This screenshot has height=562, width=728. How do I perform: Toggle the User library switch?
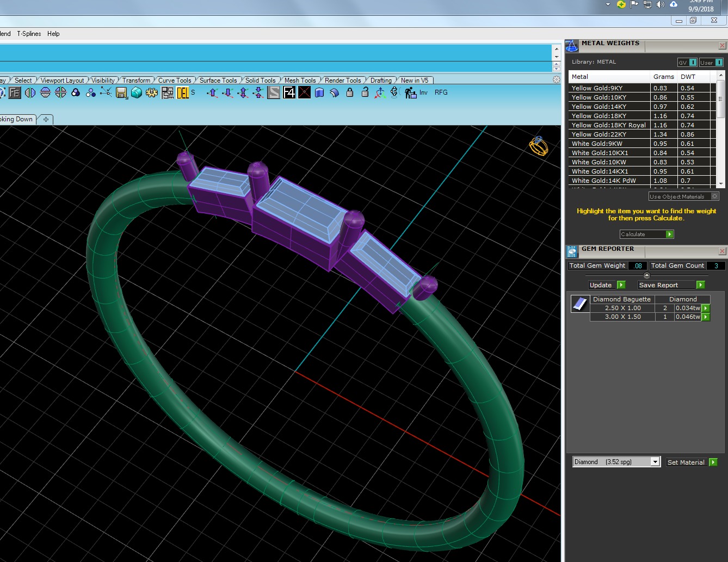711,63
